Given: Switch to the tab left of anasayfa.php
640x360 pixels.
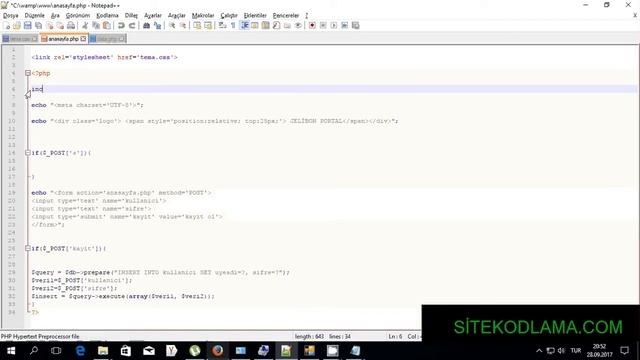Looking at the screenshot, I should pyautogui.click(x=20, y=39).
